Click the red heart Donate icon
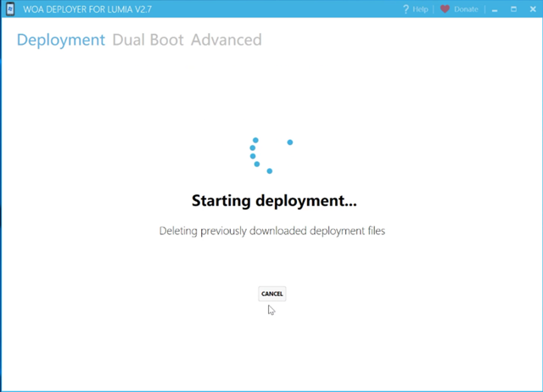 click(445, 9)
